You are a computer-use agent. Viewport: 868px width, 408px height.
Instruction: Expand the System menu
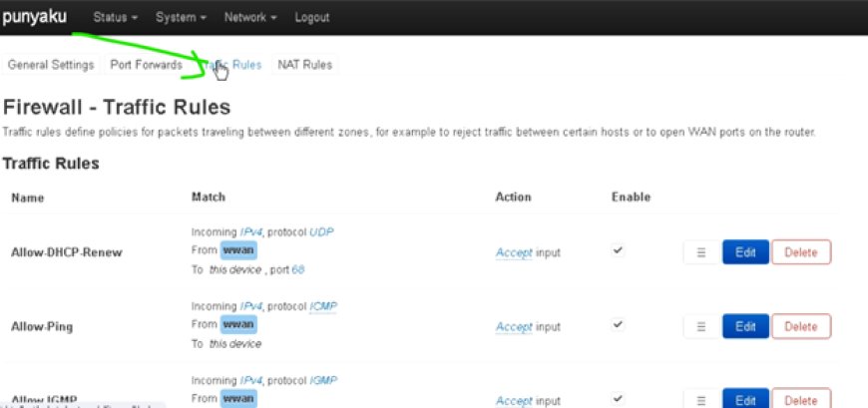coord(181,18)
